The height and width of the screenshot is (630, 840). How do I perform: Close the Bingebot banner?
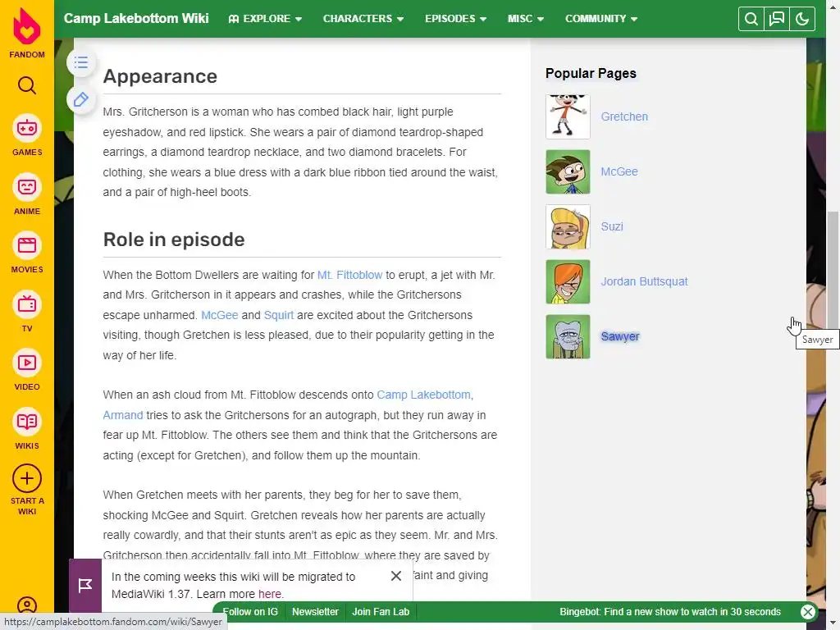(x=808, y=612)
